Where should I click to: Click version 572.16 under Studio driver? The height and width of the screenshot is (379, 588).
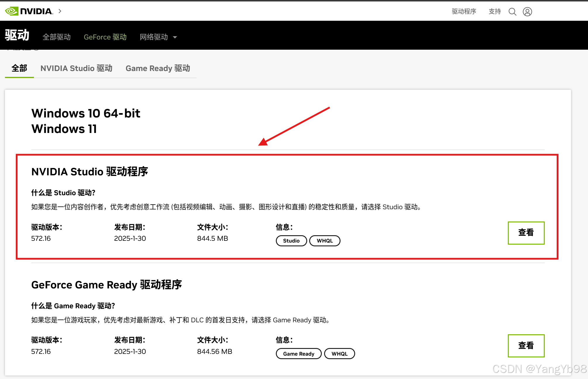(41, 238)
